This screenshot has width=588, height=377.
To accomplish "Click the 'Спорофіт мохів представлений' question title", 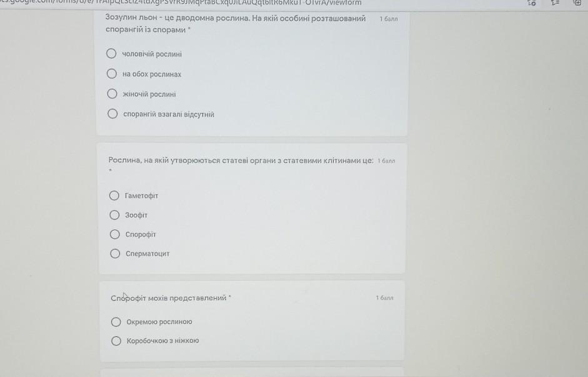I will point(170,298).
